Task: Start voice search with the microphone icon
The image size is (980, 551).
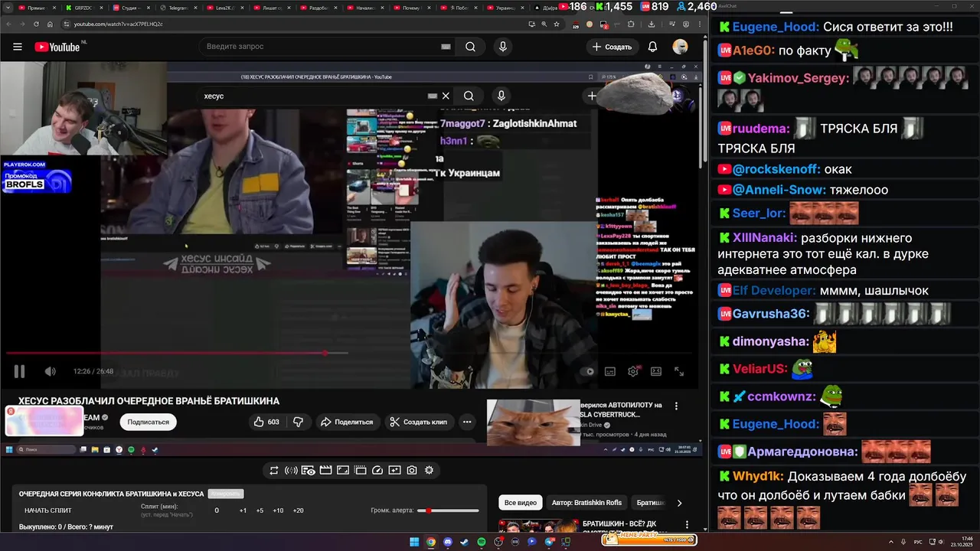Action: (503, 47)
